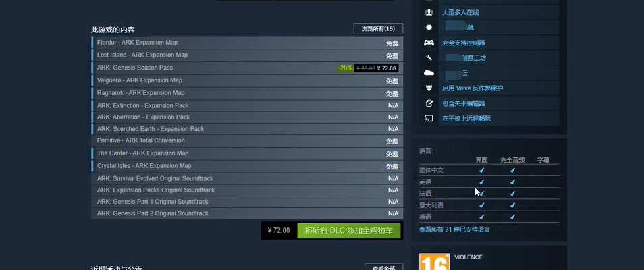
Task: Open 在平板上远程畅玩 feature link
Action: [466, 119]
